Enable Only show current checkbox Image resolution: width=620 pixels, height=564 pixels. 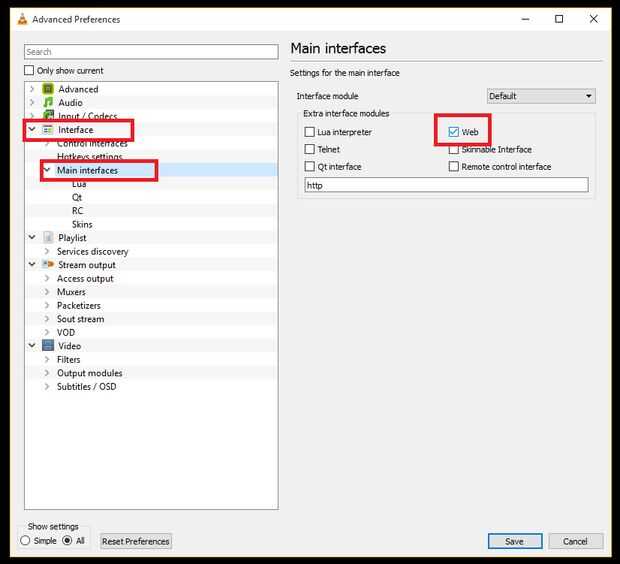[x=29, y=70]
